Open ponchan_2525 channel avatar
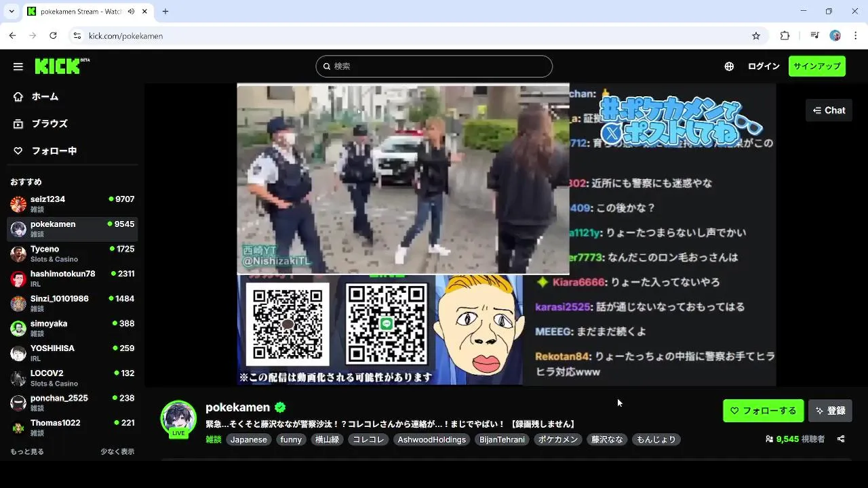This screenshot has width=868, height=488. (x=18, y=403)
